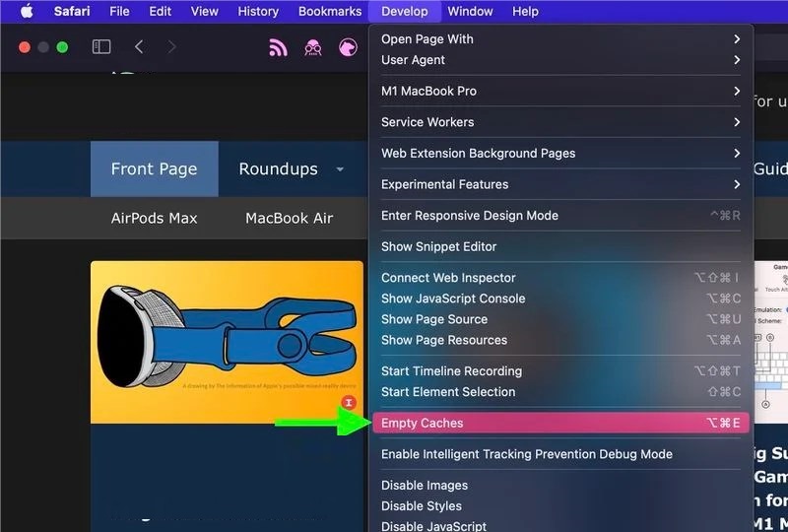Select Show JavaScript Console
This screenshot has width=788, height=532.
click(x=560, y=299)
